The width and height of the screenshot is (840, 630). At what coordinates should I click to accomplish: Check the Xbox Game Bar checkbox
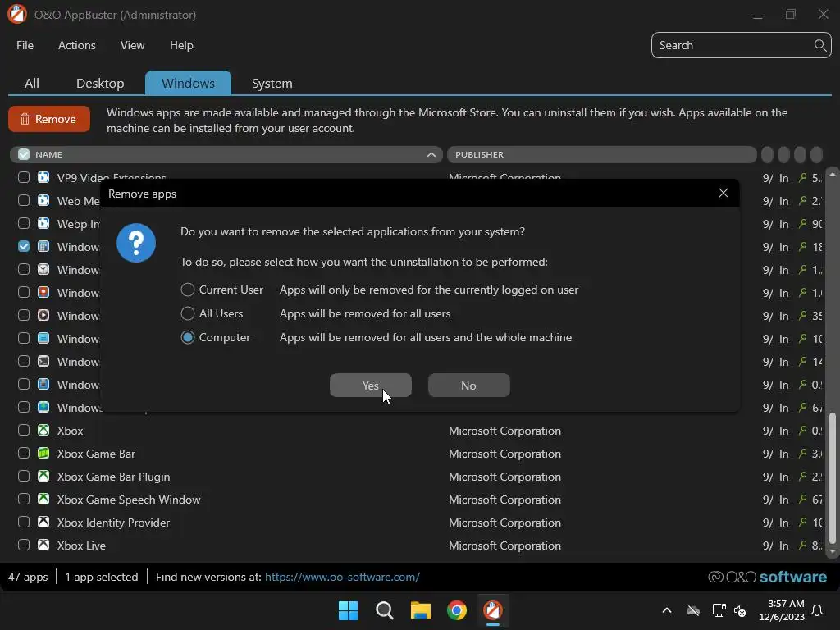[x=24, y=453]
